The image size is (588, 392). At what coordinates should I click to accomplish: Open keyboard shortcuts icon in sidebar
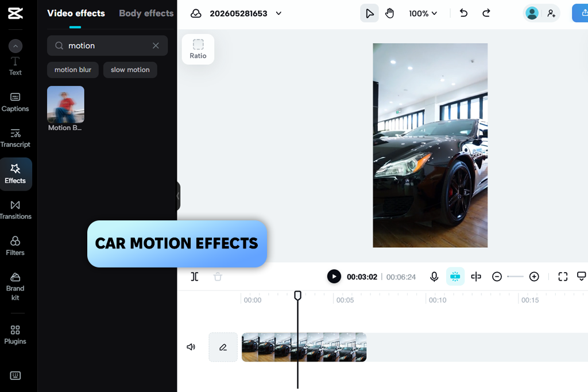pos(16,375)
